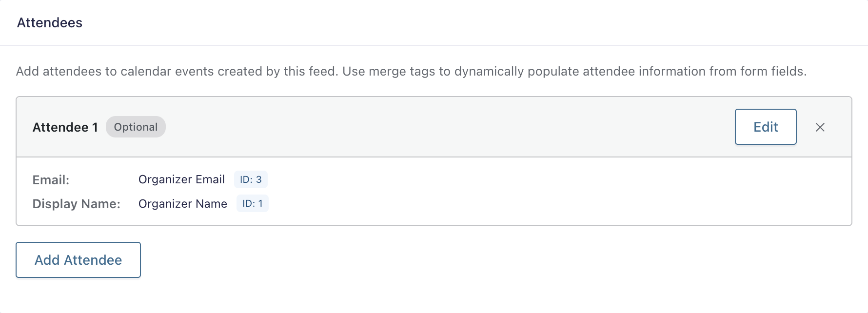The image size is (868, 313).
Task: Click the Attendees section heading
Action: pyautogui.click(x=50, y=23)
